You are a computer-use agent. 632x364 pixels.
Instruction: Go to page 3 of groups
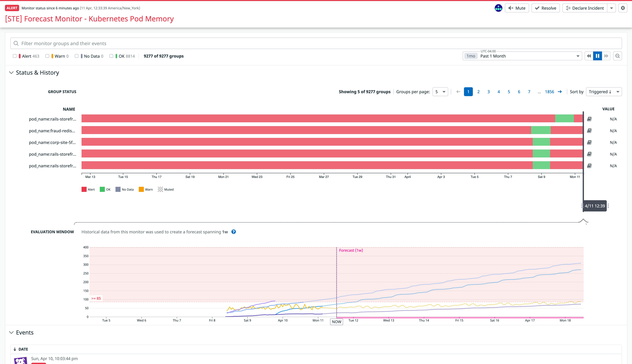tap(489, 92)
